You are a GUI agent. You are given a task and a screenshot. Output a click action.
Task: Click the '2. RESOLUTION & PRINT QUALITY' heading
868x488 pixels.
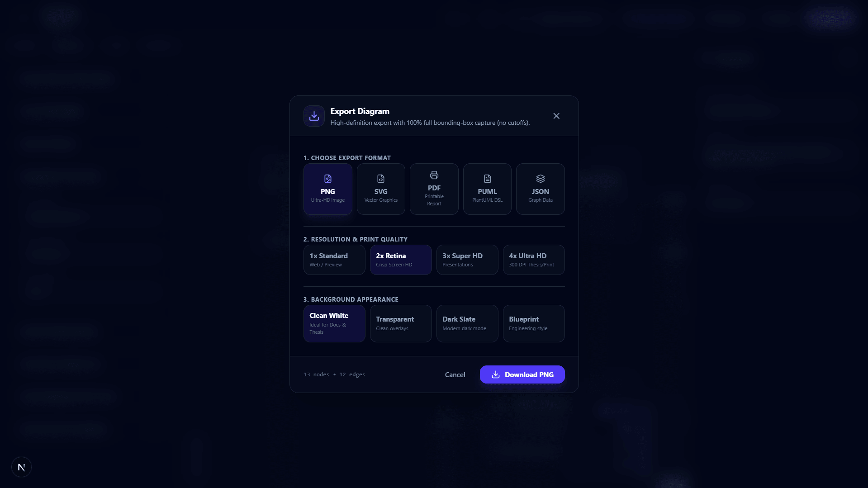point(356,239)
